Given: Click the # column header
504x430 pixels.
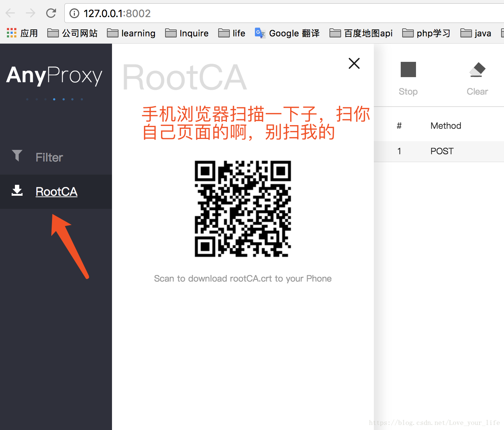Looking at the screenshot, I should pos(399,126).
